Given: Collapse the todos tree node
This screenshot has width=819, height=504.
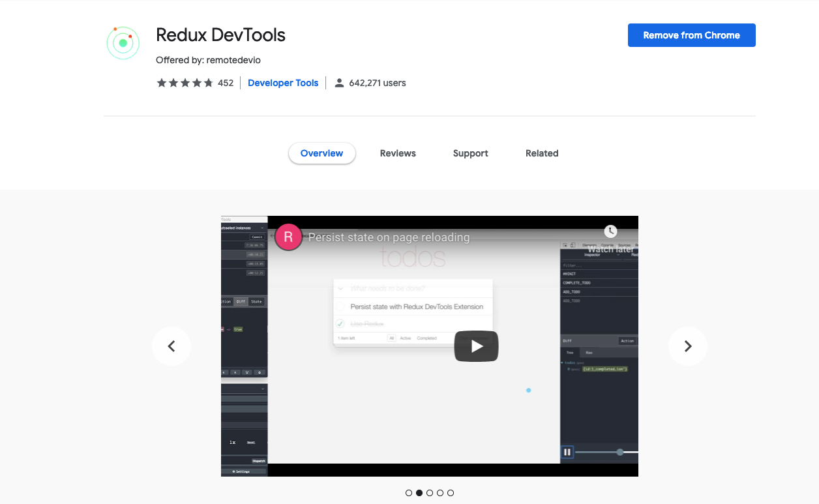Looking at the screenshot, I should pos(562,363).
